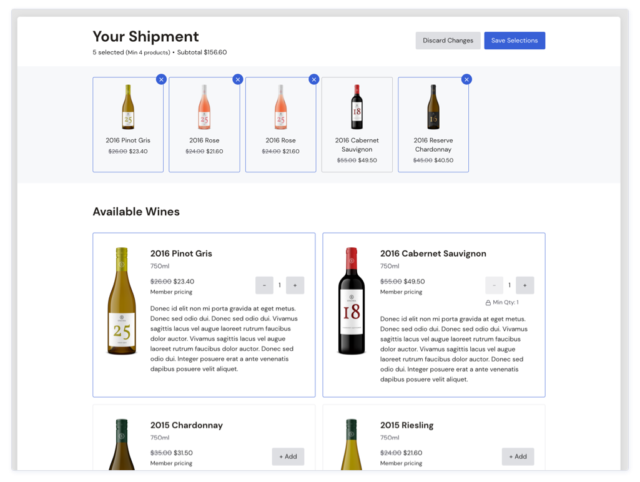Decrease 2016 Pinot Gris quantity with minus
This screenshot has width=640, height=482.
pyautogui.click(x=264, y=285)
